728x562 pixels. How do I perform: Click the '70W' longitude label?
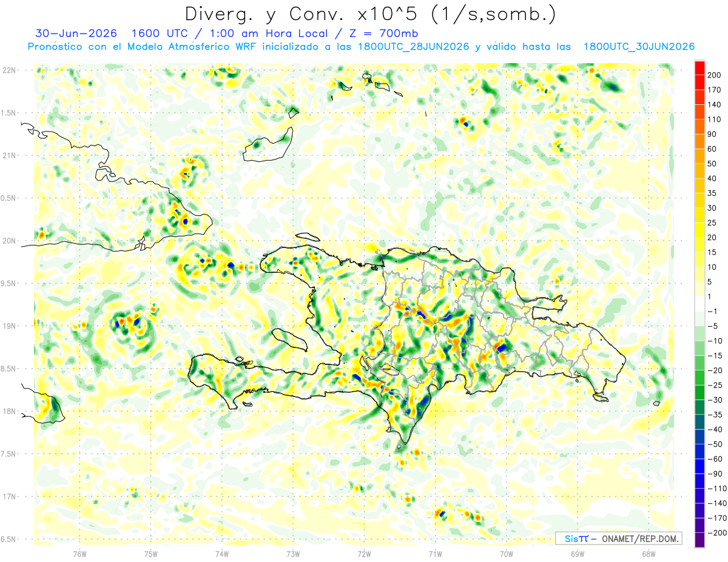[x=507, y=554]
